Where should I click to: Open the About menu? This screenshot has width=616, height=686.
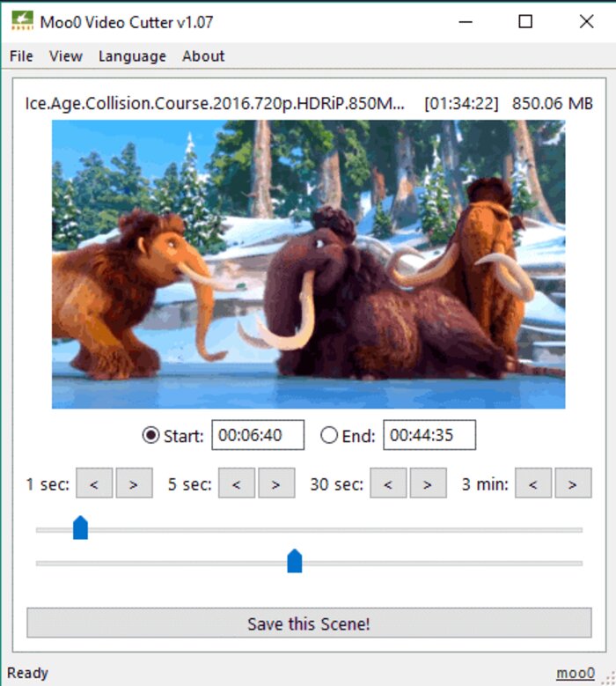click(x=203, y=56)
